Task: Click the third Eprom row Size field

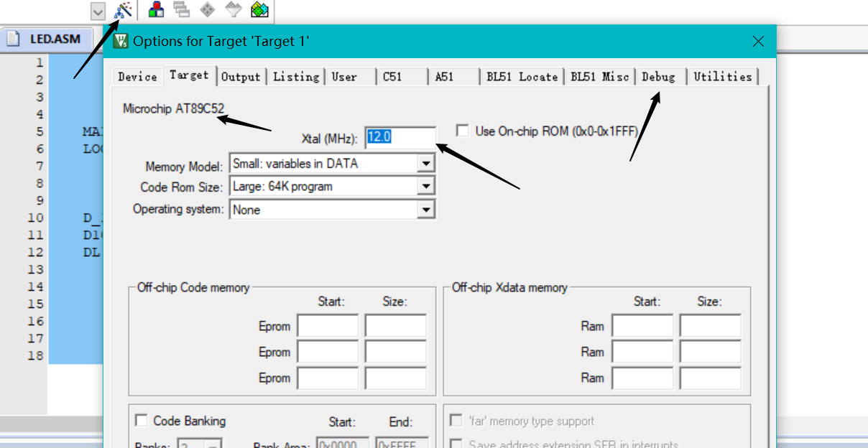Action: [x=395, y=378]
